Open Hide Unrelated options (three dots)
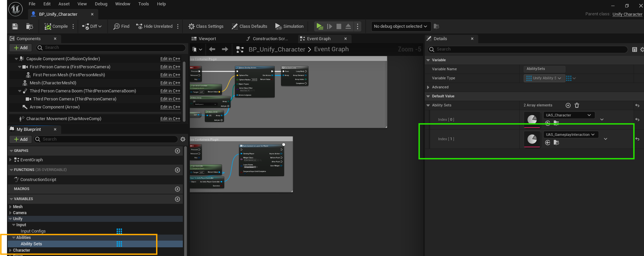The width and height of the screenshot is (644, 256). point(178,26)
